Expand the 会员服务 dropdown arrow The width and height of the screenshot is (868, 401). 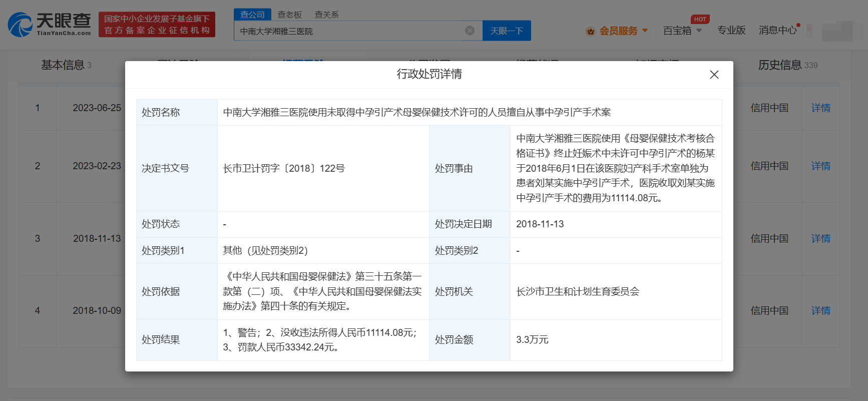click(645, 31)
